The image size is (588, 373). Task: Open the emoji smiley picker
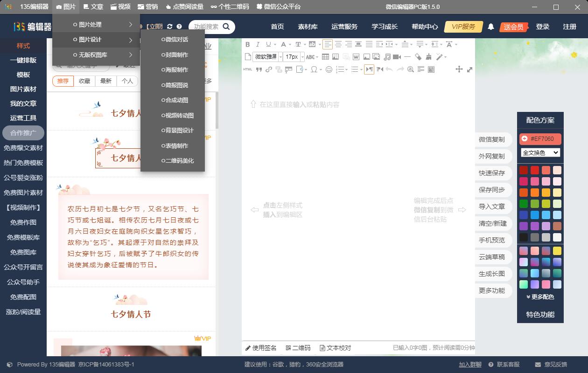coord(329,69)
